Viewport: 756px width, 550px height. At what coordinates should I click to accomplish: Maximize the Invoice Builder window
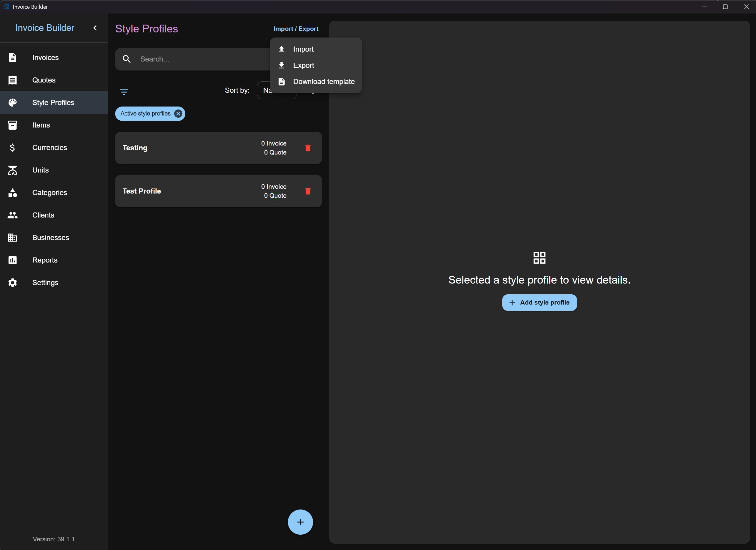[725, 7]
